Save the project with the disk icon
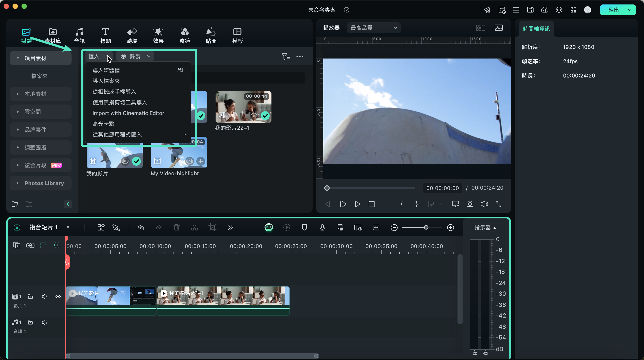Screen dimensions: 644x360 click(x=530, y=10)
